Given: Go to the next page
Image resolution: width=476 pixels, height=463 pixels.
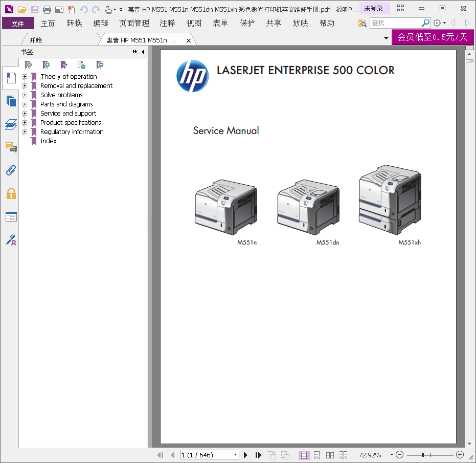Looking at the screenshot, I should [x=245, y=455].
